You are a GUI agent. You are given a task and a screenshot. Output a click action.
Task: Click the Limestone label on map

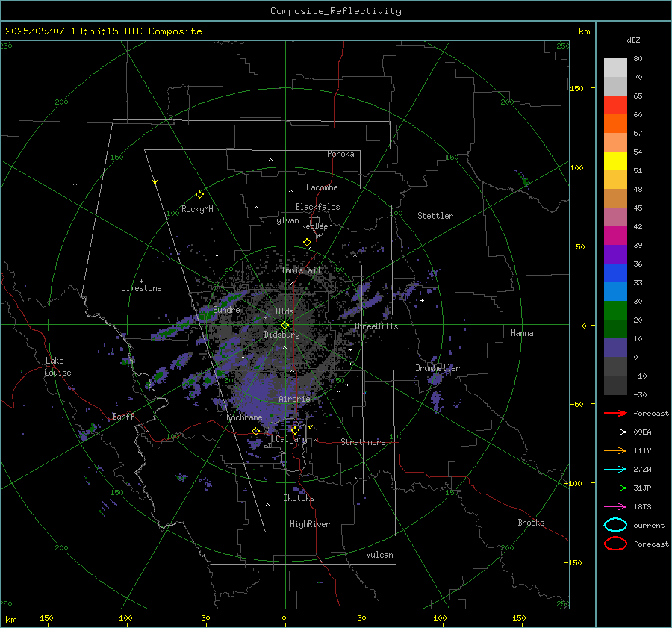(141, 288)
